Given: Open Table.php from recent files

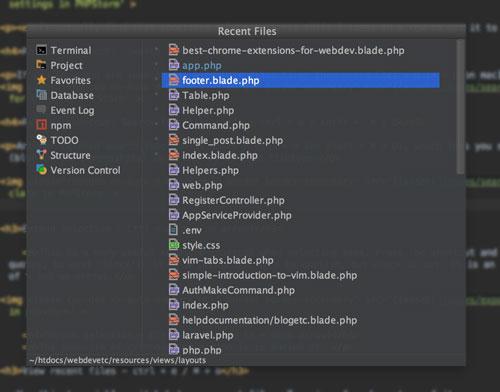Looking at the screenshot, I should tap(206, 95).
